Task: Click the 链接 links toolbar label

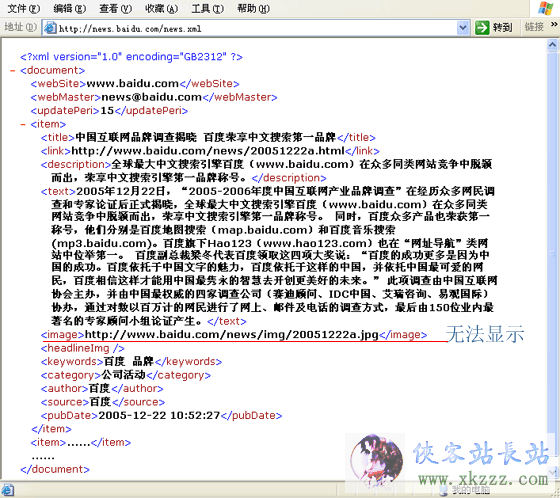Action: [x=534, y=27]
